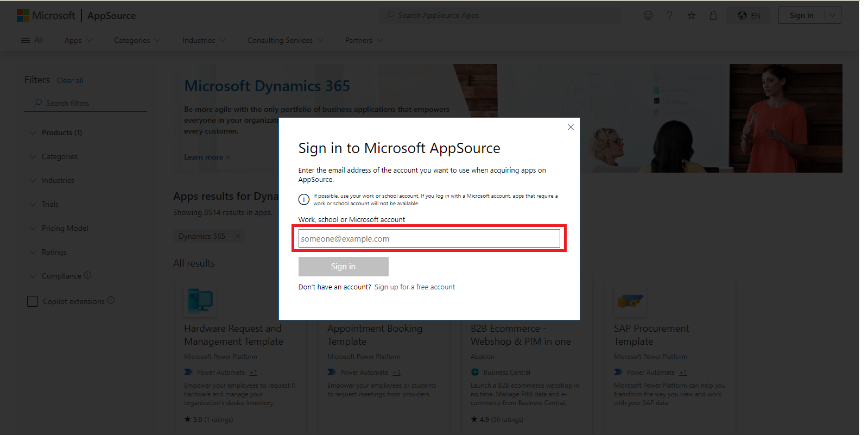This screenshot has width=868, height=436.
Task: Expand the Apps menu
Action: click(x=79, y=40)
